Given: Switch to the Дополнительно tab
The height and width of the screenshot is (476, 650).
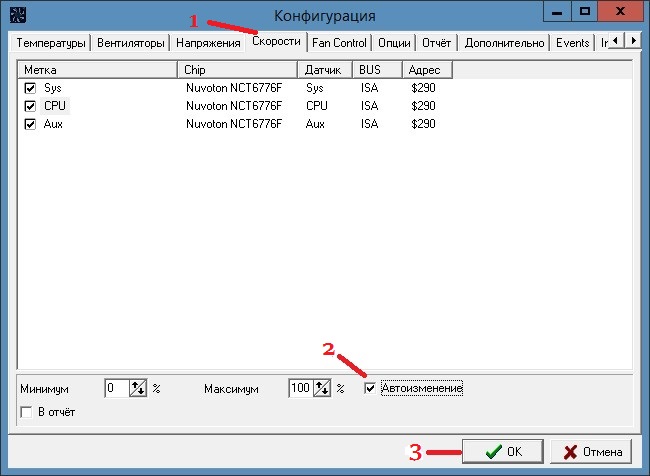Looking at the screenshot, I should click(x=504, y=43).
